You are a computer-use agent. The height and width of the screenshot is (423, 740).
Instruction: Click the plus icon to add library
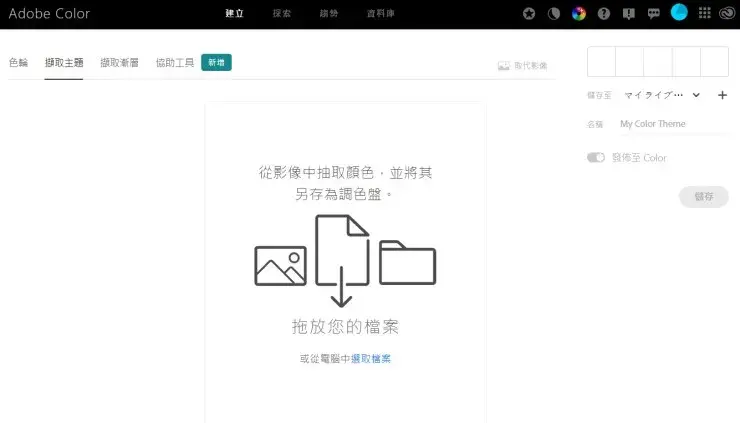(x=723, y=95)
